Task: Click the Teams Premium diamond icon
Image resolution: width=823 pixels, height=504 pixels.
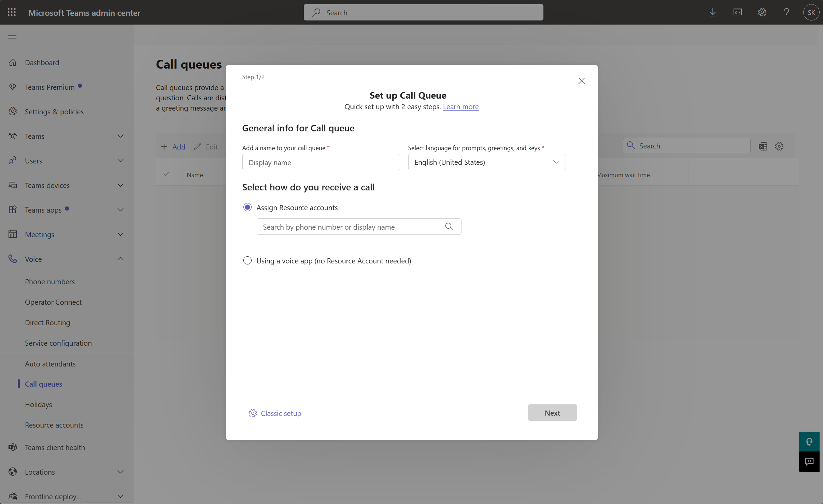Action: [13, 87]
